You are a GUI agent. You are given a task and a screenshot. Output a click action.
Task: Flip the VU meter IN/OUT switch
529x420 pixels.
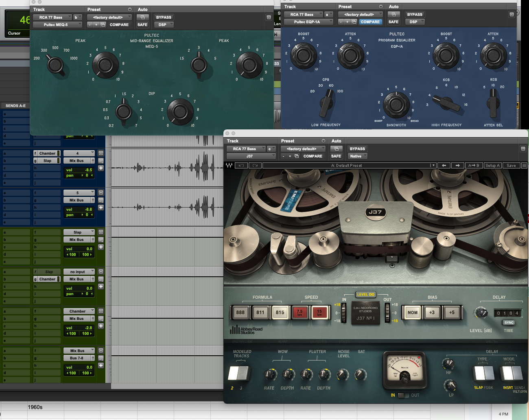pyautogui.click(x=403, y=395)
